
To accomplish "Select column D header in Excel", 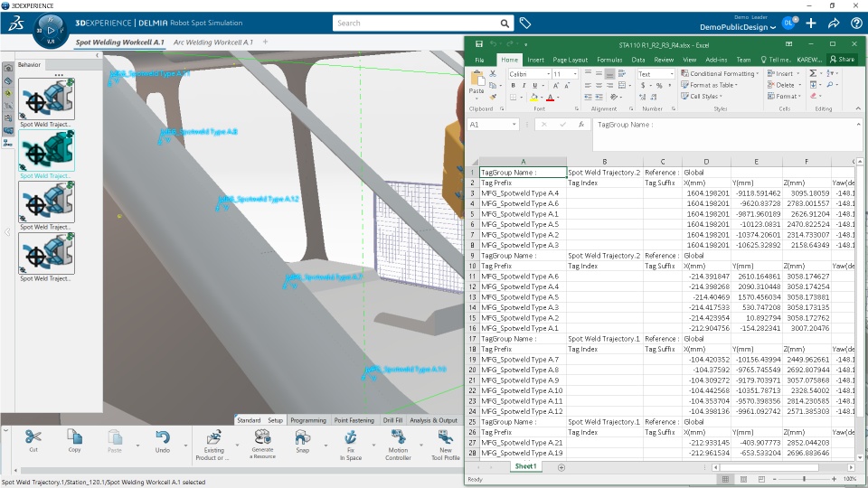I will (706, 162).
